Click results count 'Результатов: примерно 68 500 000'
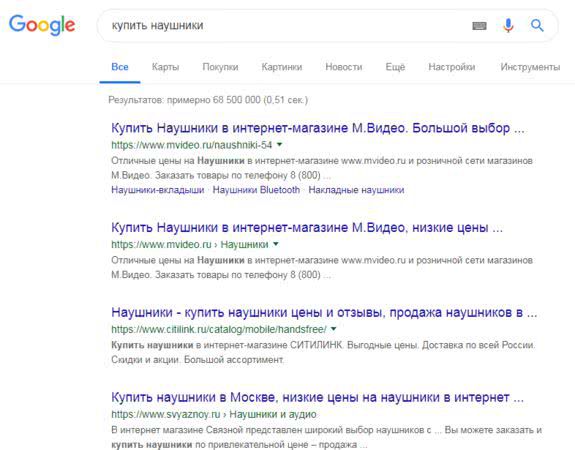This screenshot has height=450, width=575. 208,100
